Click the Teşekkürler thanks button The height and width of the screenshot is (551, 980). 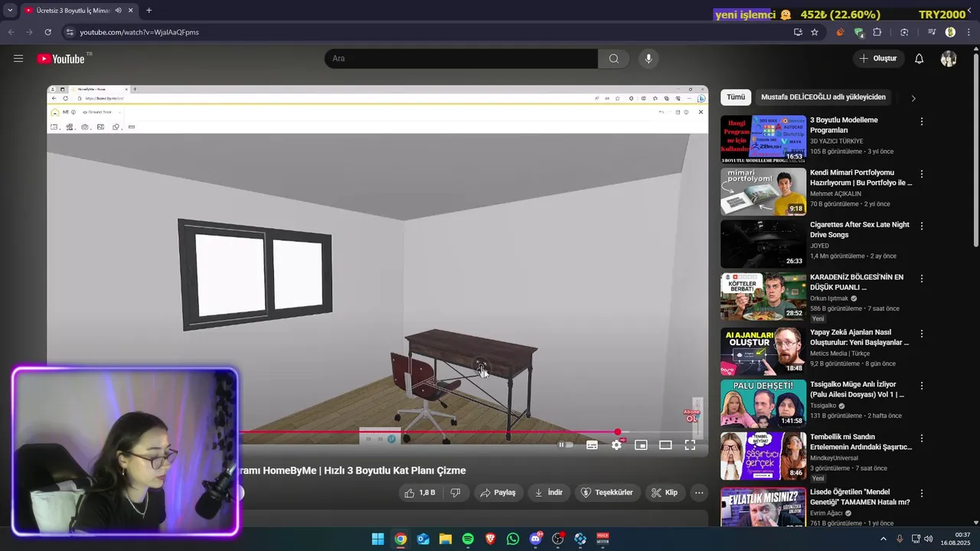[x=607, y=493]
